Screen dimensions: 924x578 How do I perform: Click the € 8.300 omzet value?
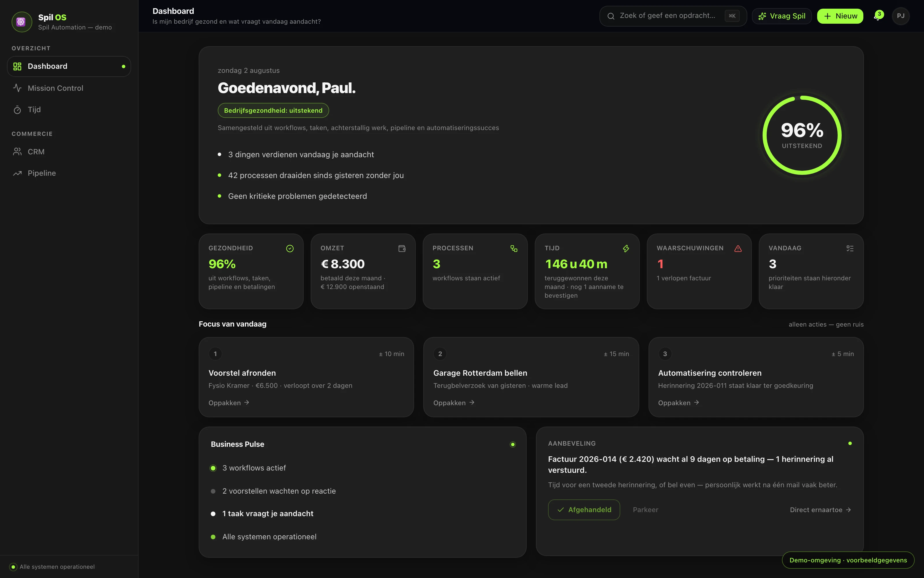click(x=342, y=264)
